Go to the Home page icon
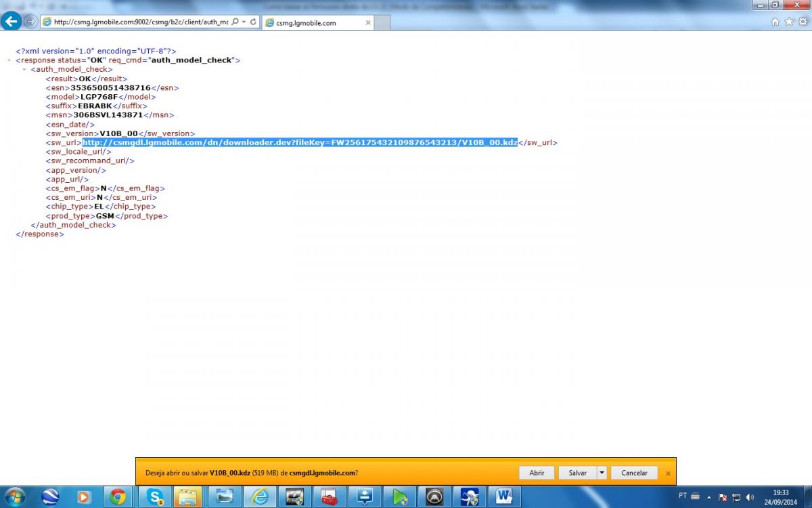The width and height of the screenshot is (812, 508). (775, 22)
